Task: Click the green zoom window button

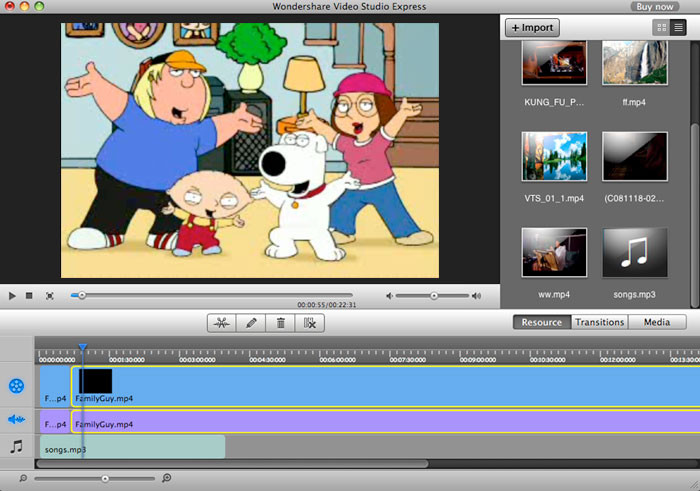Action: [x=39, y=6]
